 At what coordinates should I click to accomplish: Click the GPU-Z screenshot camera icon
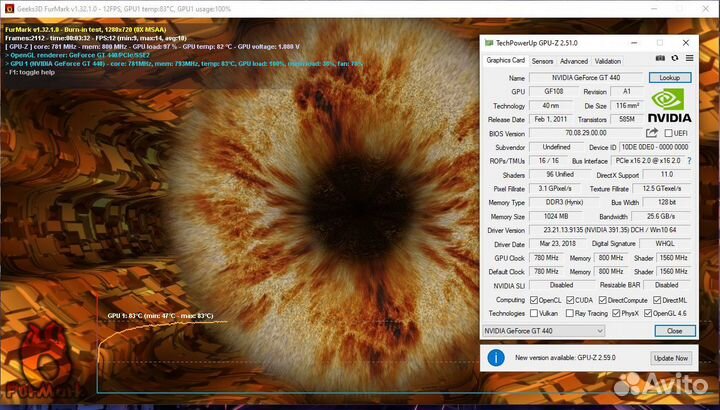(x=661, y=60)
